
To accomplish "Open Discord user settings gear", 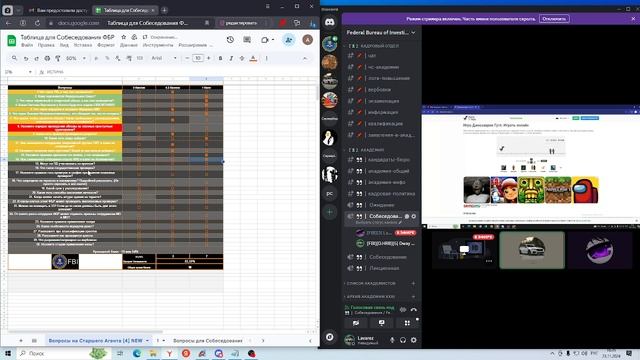I will [x=413, y=340].
